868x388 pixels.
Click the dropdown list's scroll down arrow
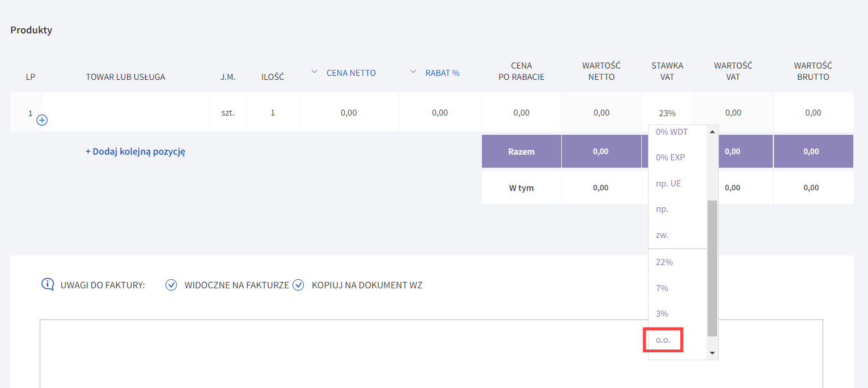click(x=712, y=353)
